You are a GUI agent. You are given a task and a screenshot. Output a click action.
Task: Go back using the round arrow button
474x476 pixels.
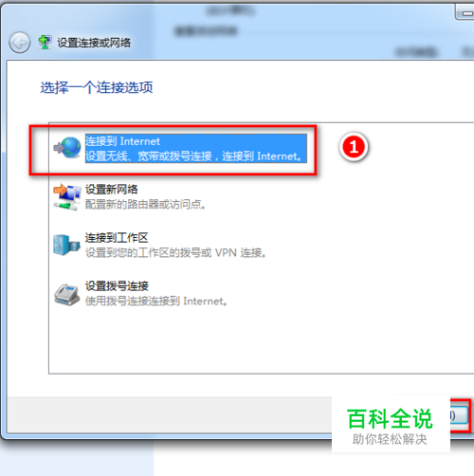click(x=20, y=43)
